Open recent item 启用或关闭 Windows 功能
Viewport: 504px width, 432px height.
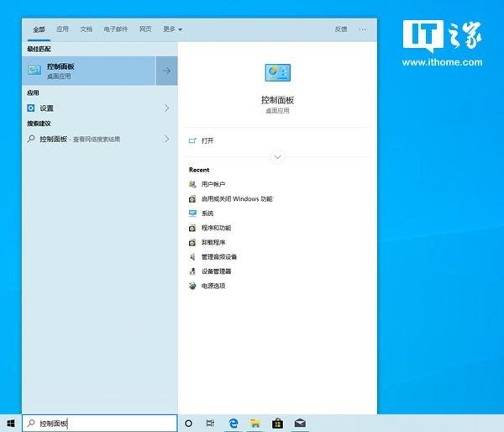coord(237,199)
